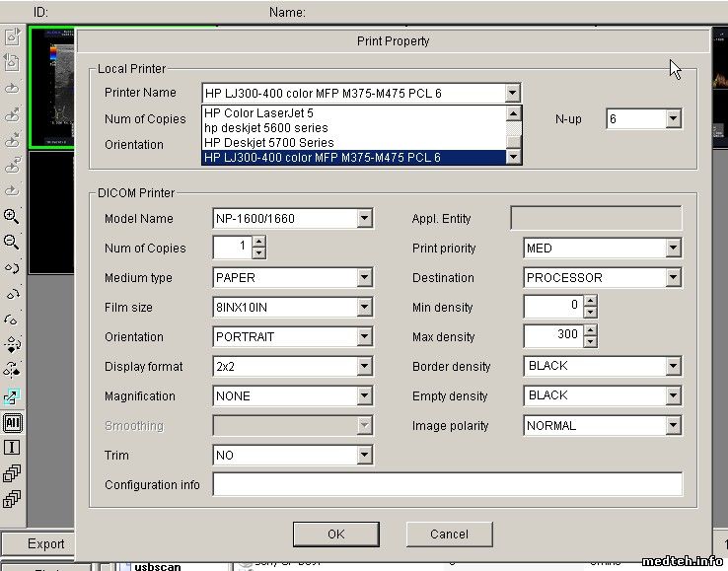Open the Print priority dropdown
Screen dimensions: 728x571
[673, 249]
